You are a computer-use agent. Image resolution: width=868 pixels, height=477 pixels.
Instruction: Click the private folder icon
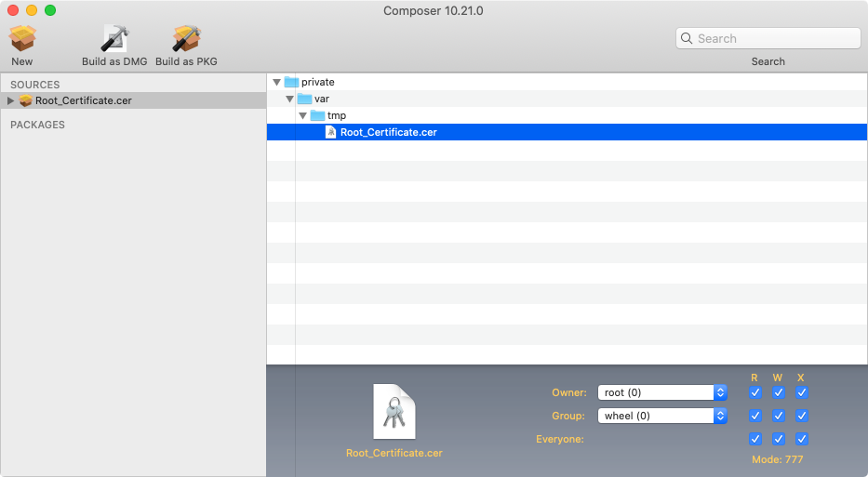(x=292, y=82)
